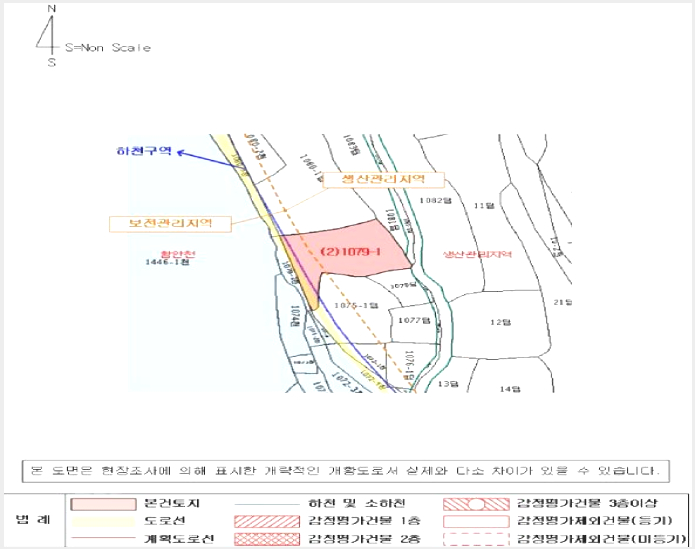Viewport: 695px width, 549px height.
Task: Click the orange 보전관리지역 callout label
Action: click(170, 223)
